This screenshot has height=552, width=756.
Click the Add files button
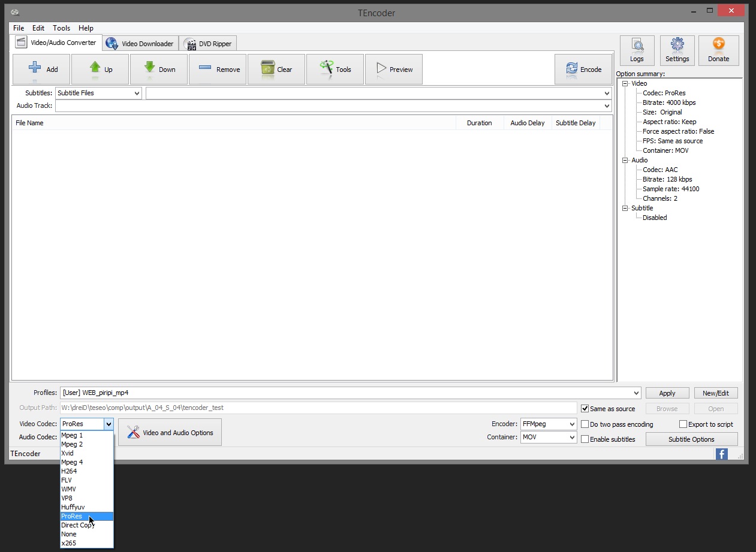(x=41, y=70)
